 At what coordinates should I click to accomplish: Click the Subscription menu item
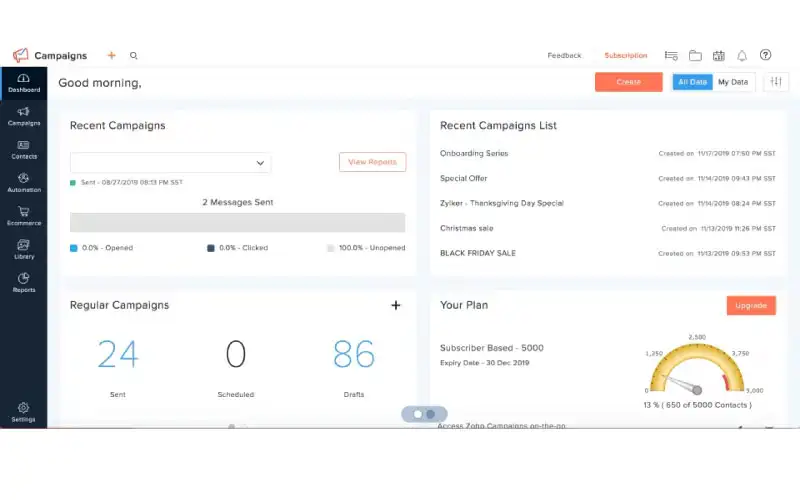[x=625, y=56]
